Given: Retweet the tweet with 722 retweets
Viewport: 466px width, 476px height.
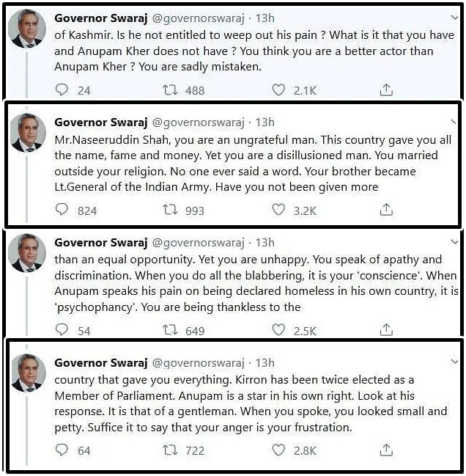Looking at the screenshot, I should (x=170, y=450).
